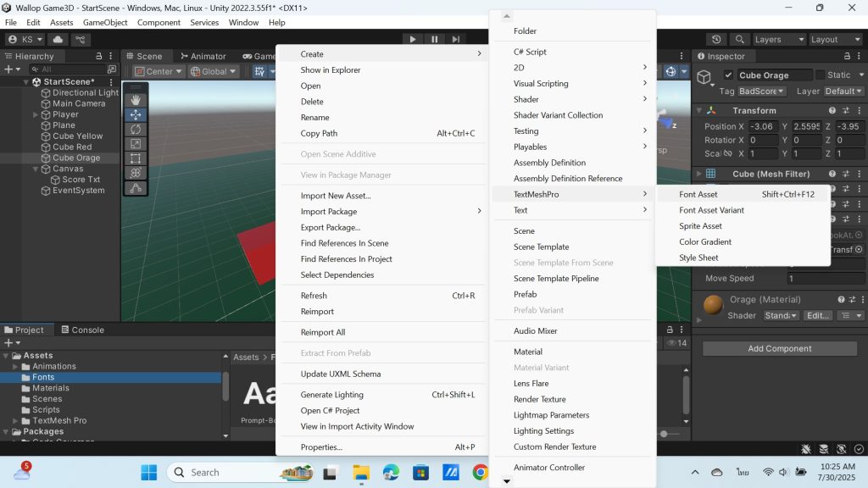Screen dimensions: 868x488
Task: Select the Rotate tool in Scene toolbar
Action: pos(136,130)
